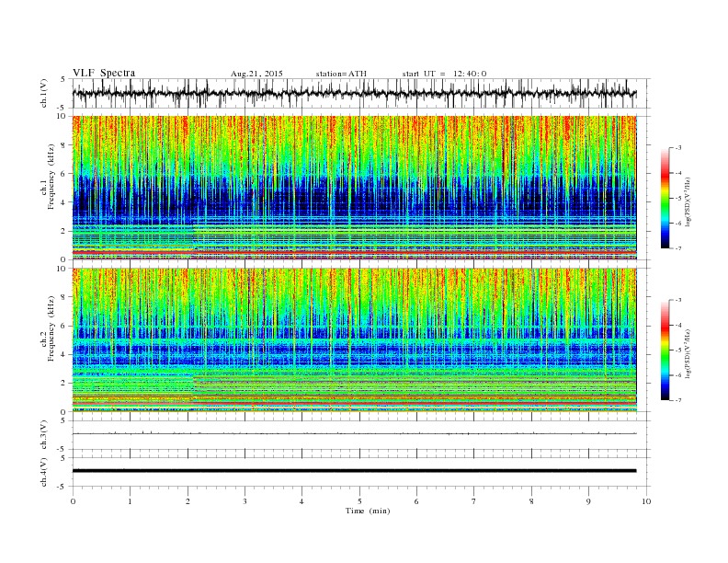Click the "9" tick label on the time axis
The width and height of the screenshot is (728, 563).
pos(588,501)
